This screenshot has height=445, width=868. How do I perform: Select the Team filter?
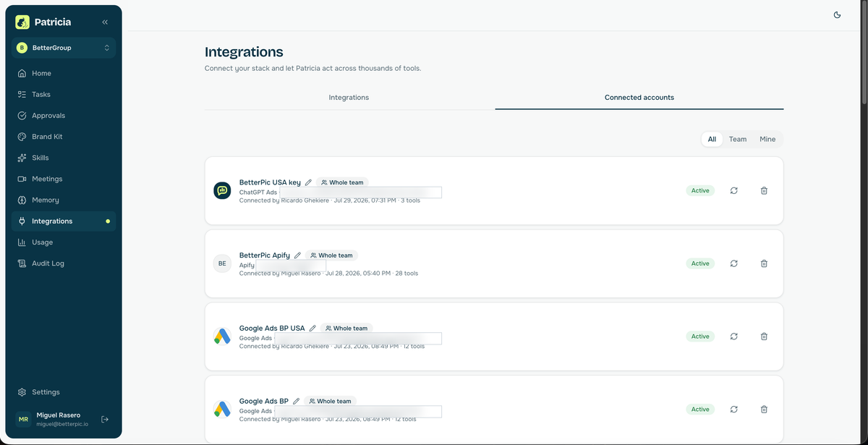click(x=738, y=139)
